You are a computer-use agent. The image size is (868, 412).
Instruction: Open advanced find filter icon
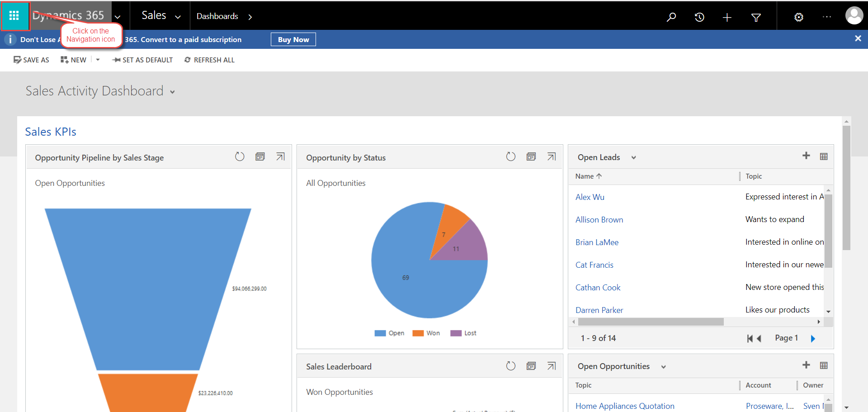pos(756,17)
